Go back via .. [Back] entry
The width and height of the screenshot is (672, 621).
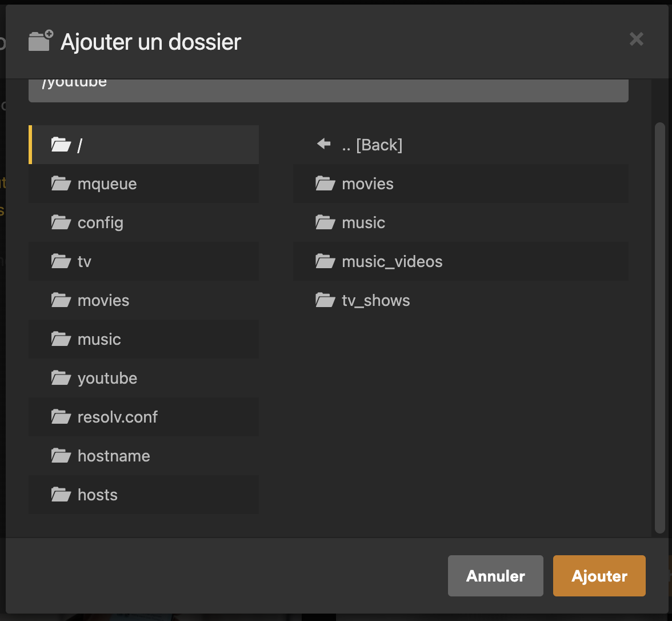pos(372,145)
